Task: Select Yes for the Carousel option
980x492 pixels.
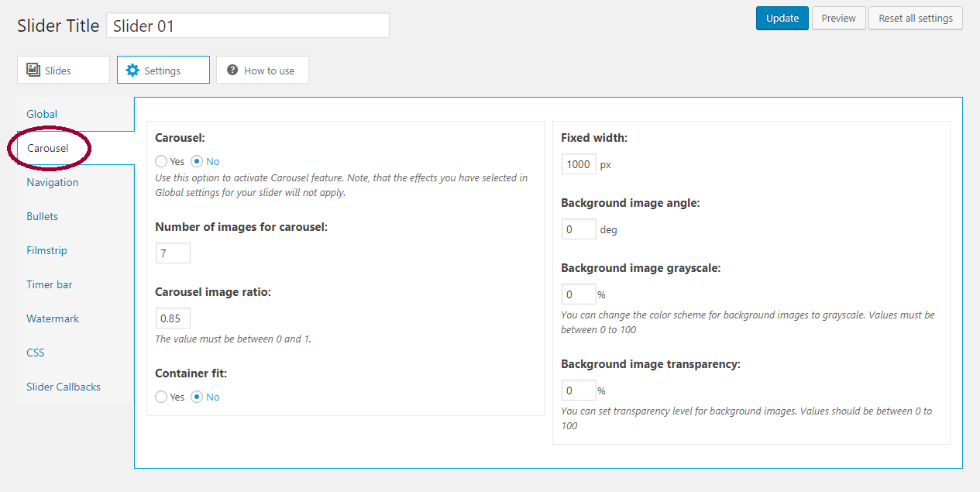Action: (161, 161)
